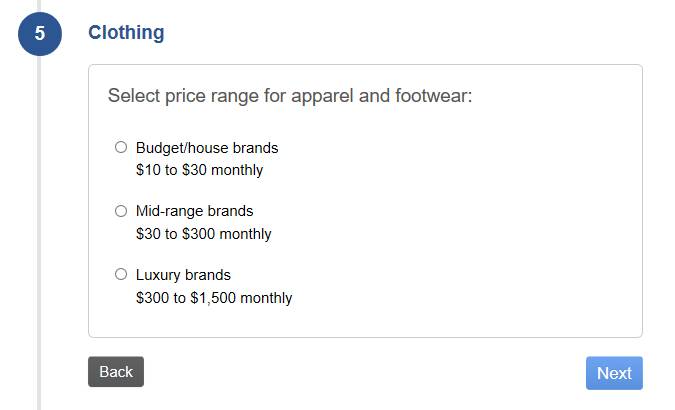Select the Budget/house brands radio button

click(x=121, y=147)
